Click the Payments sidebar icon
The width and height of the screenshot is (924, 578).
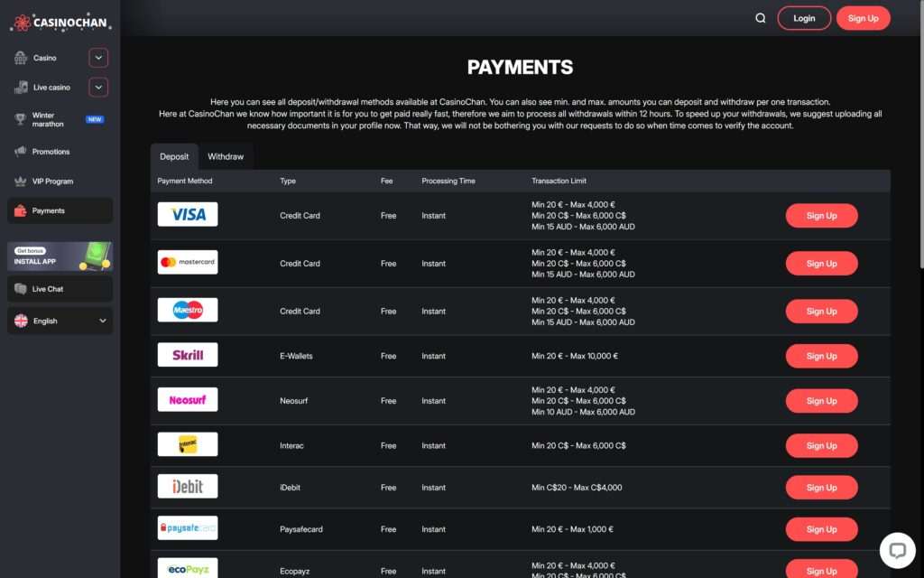click(x=23, y=210)
